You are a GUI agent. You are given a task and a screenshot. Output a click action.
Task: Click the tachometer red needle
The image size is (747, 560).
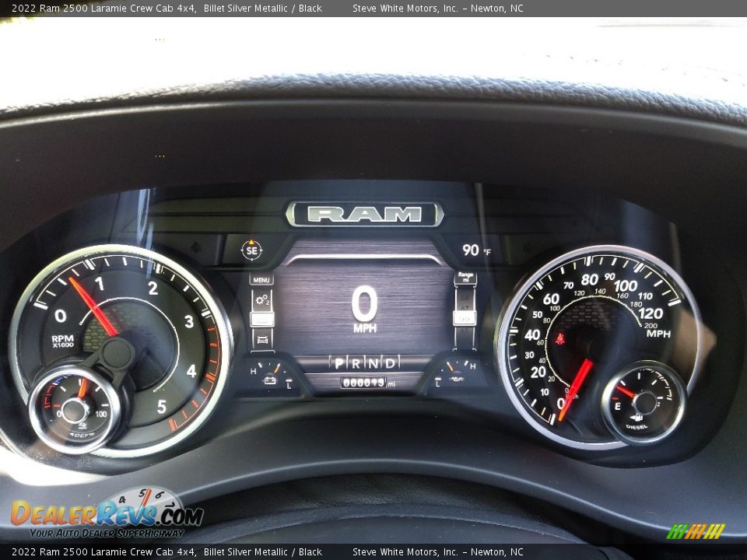coord(93,307)
